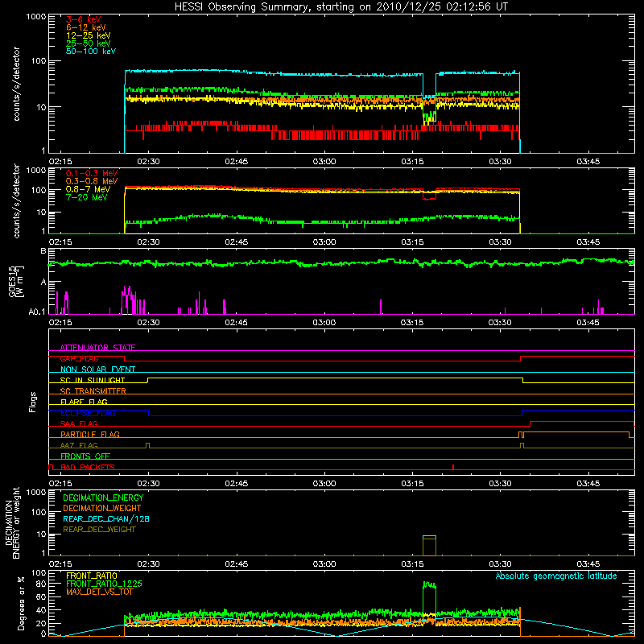
Task: Click the decimation spike in the fifth panel
Action: tap(429, 546)
